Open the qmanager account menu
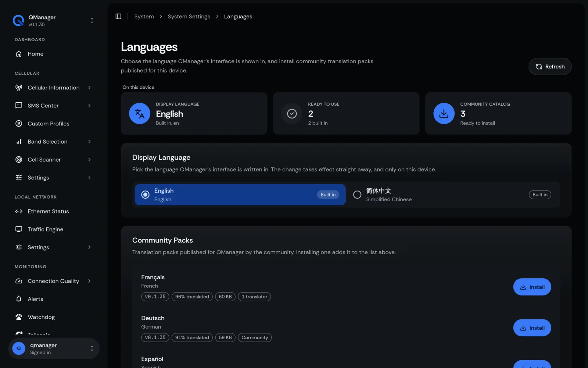 point(54,348)
